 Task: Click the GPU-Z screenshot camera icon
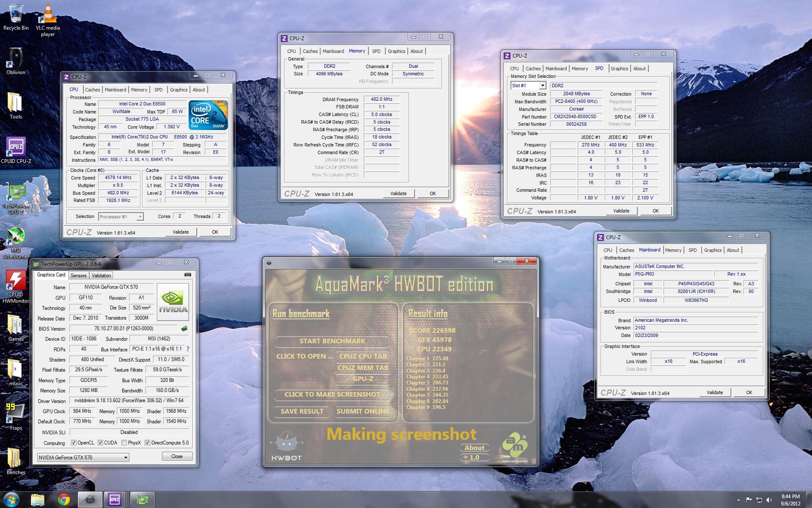[x=187, y=275]
